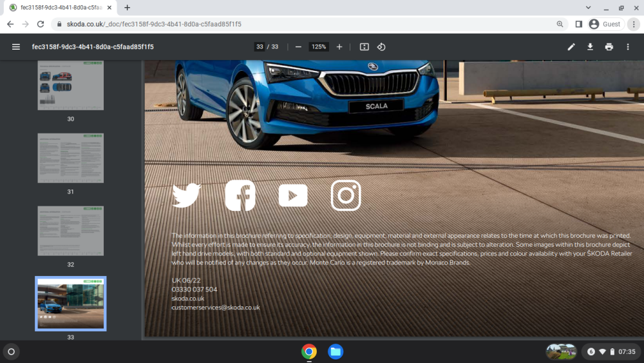Viewport: 644px width, 363px height.
Task: Click the page number input field
Action: (x=260, y=47)
